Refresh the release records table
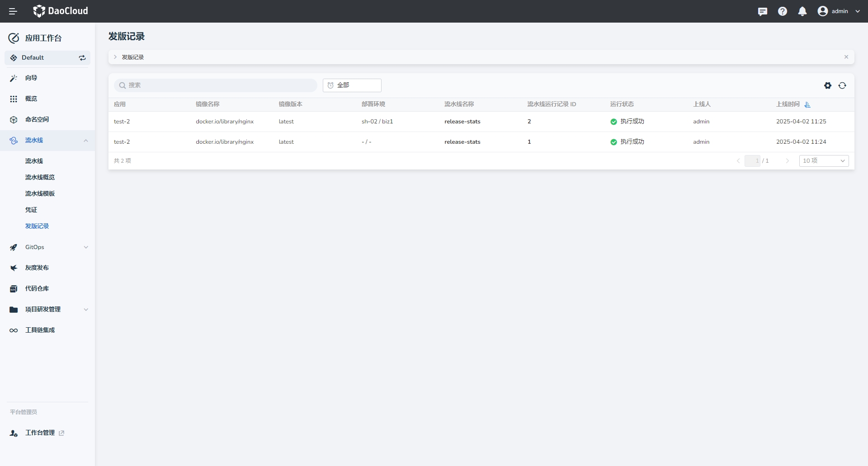Viewport: 868px width, 466px height. [842, 85]
